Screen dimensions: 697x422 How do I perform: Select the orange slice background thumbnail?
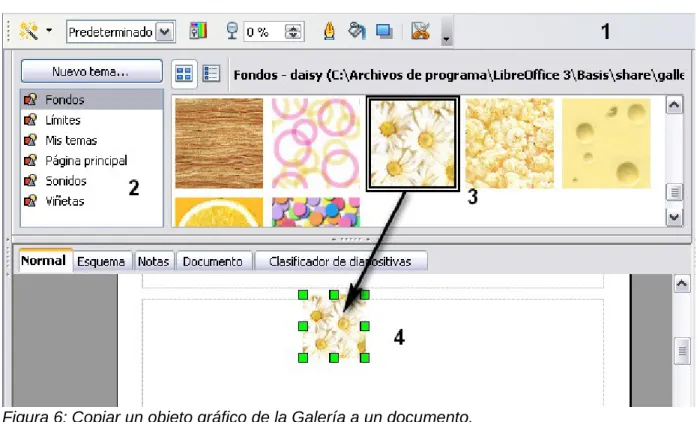point(219,213)
